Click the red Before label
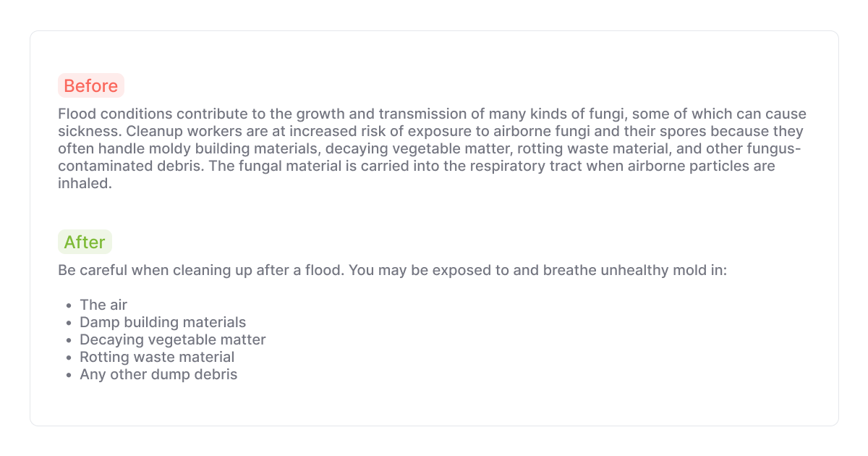The width and height of the screenshot is (868, 456). click(90, 86)
